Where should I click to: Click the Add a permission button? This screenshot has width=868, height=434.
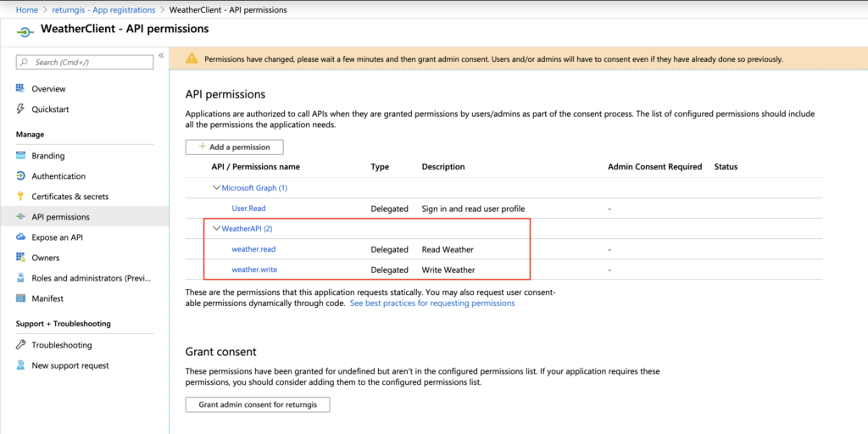[234, 147]
